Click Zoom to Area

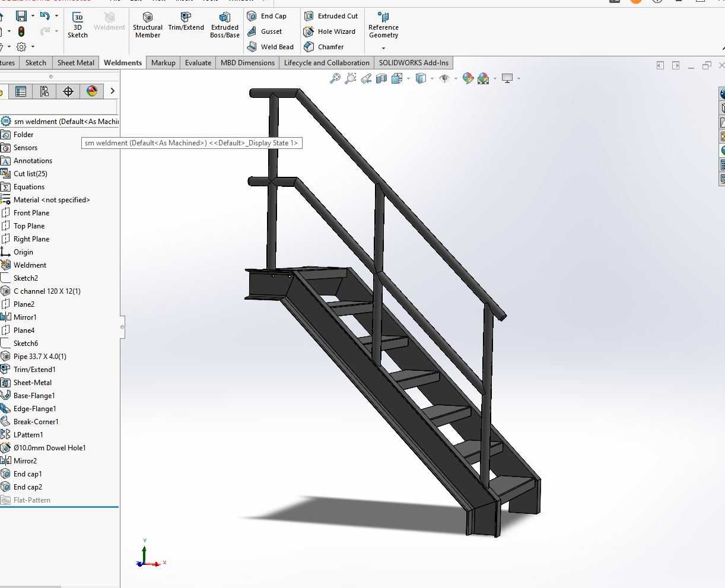(351, 78)
